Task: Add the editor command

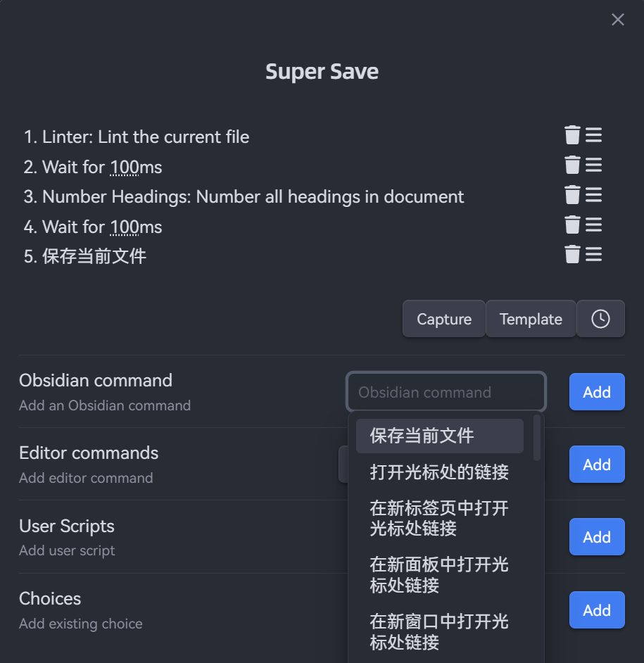Action: [596, 465]
